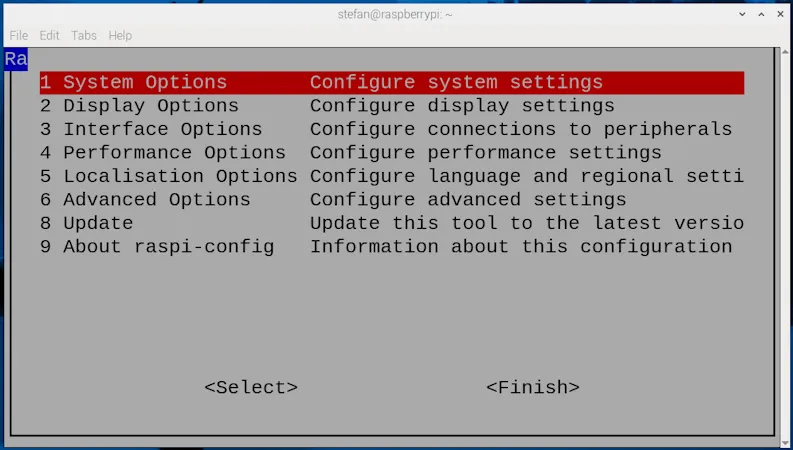The image size is (793, 450).
Task: Open the Edit menu
Action: coord(49,35)
